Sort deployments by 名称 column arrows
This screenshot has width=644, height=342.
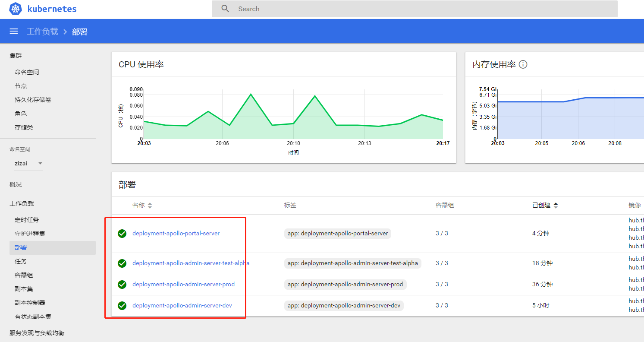(150, 206)
